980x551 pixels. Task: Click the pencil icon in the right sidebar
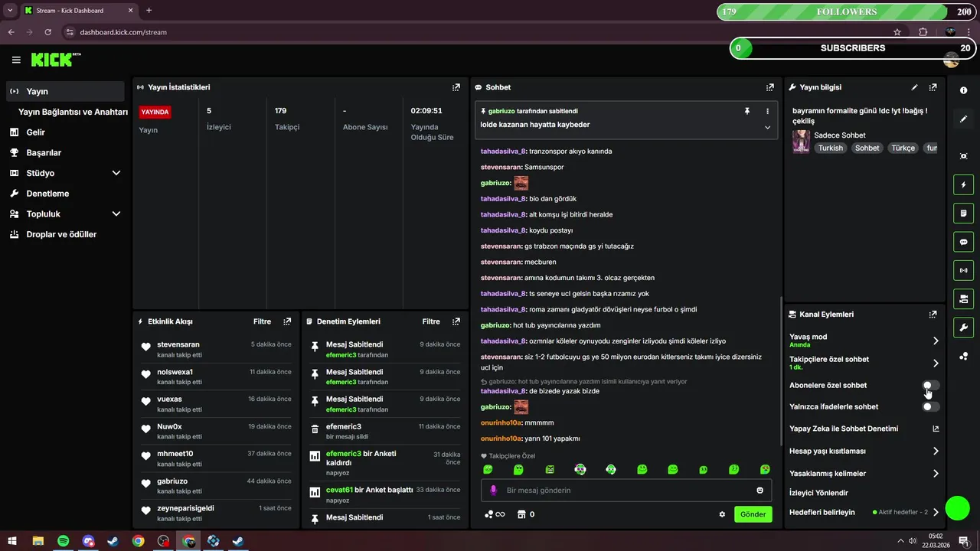963,119
